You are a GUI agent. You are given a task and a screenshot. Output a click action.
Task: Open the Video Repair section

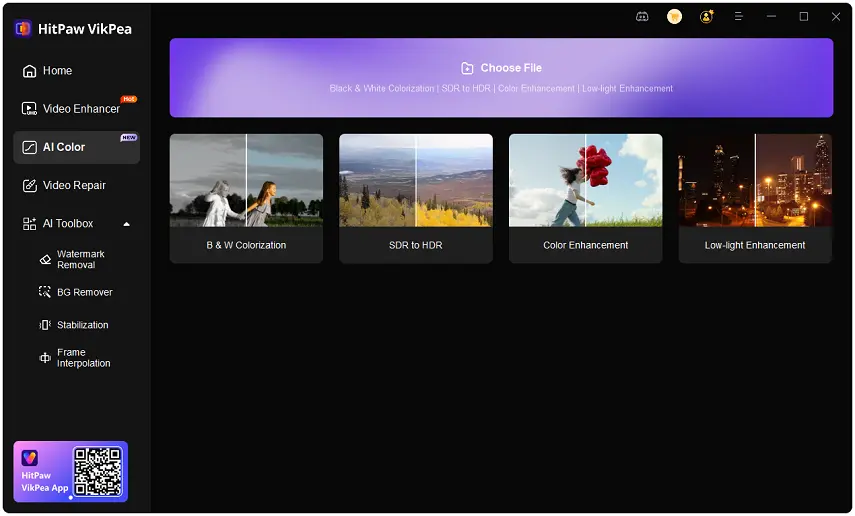click(76, 185)
